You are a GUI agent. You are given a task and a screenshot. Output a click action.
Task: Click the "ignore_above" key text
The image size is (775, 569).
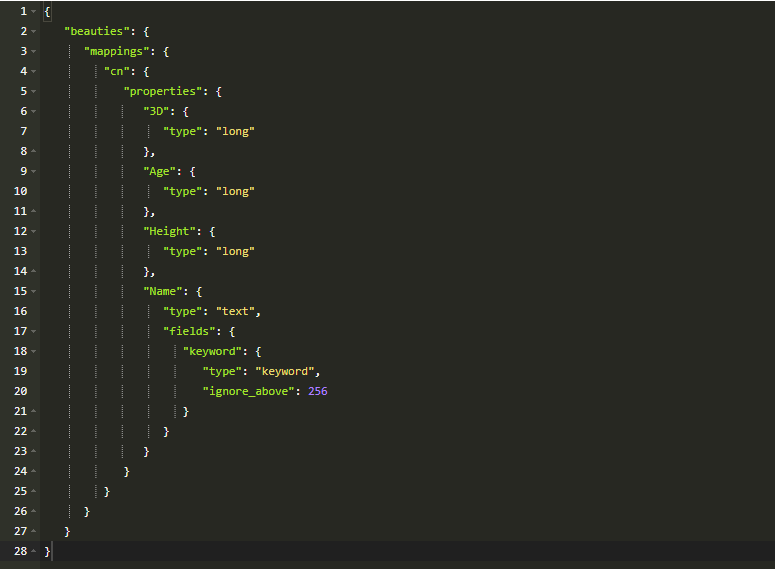pyautogui.click(x=249, y=392)
